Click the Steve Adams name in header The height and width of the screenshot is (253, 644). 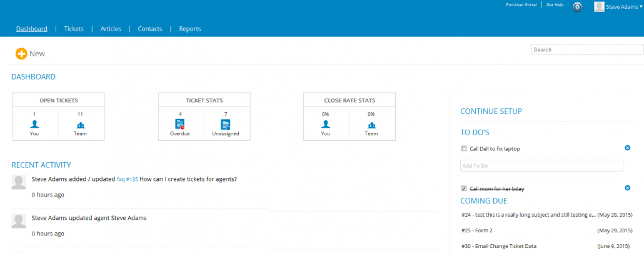622,7
